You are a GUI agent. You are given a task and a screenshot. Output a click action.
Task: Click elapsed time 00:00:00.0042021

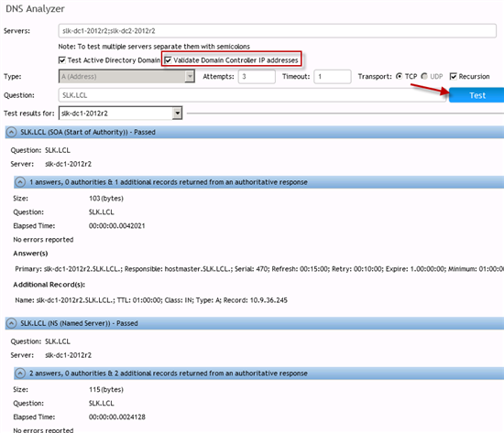(x=117, y=226)
